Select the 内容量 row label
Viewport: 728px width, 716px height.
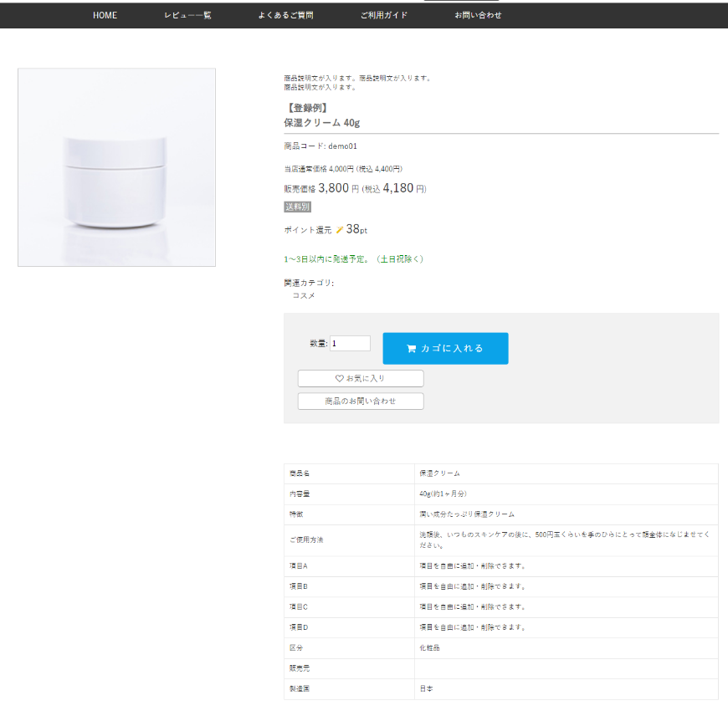click(x=300, y=494)
